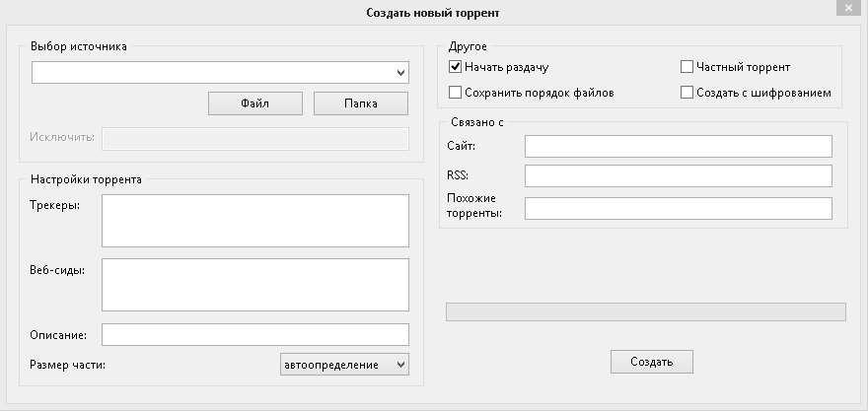Enable Создать с шифрованием checkbox
868x411 pixels.
(687, 93)
